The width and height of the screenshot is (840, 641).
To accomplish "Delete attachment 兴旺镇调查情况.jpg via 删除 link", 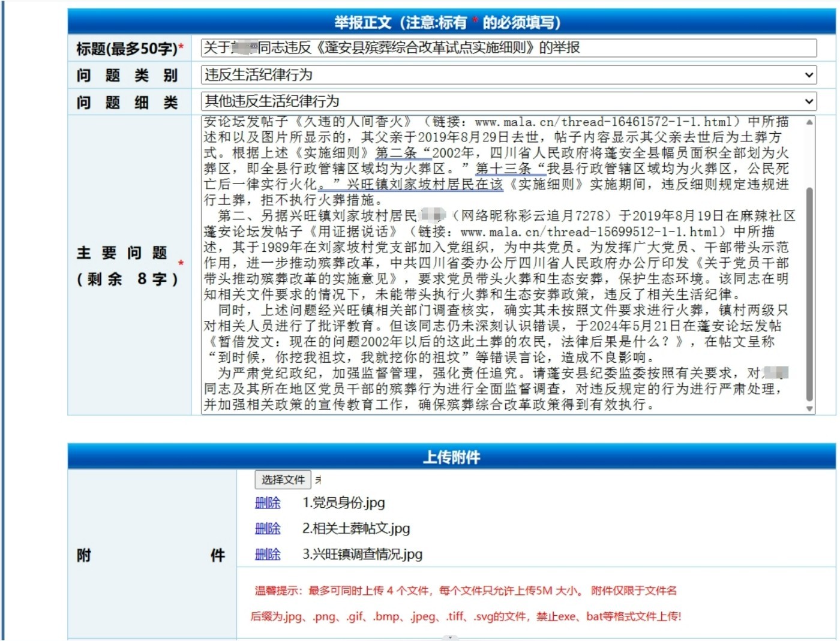I will 267,555.
